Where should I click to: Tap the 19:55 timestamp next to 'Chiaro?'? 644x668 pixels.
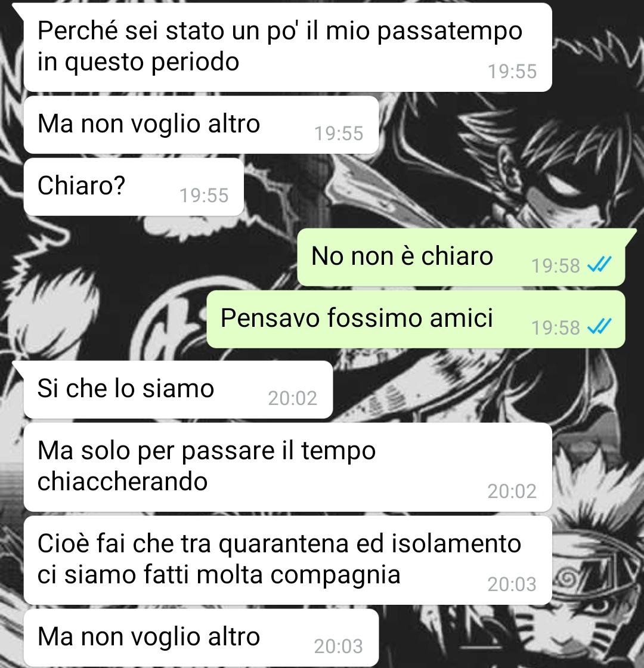[204, 196]
